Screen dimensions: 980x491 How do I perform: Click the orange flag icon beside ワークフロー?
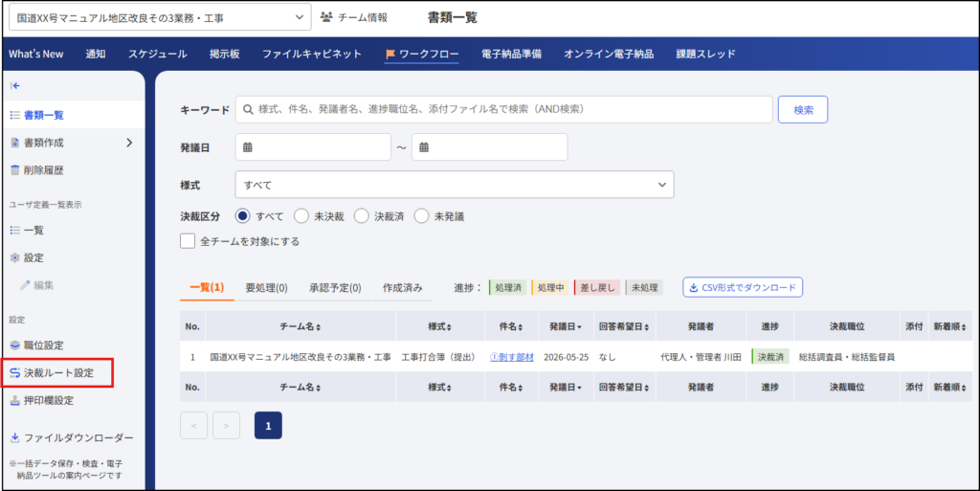click(390, 55)
